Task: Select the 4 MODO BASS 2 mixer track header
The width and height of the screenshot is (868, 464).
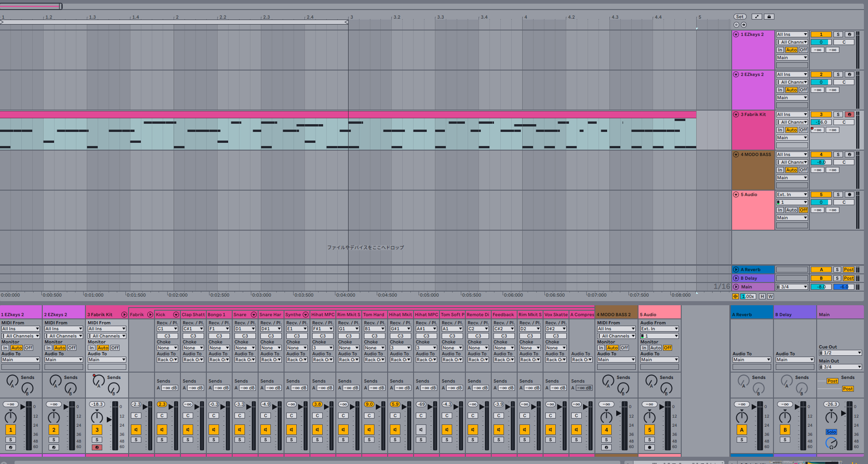Action: click(616, 314)
